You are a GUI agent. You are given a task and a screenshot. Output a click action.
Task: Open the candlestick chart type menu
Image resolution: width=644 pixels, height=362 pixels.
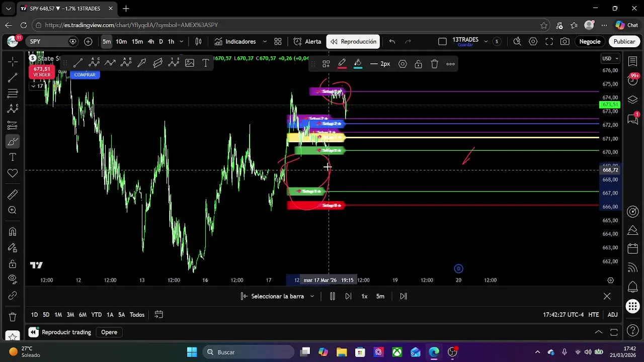point(199,42)
